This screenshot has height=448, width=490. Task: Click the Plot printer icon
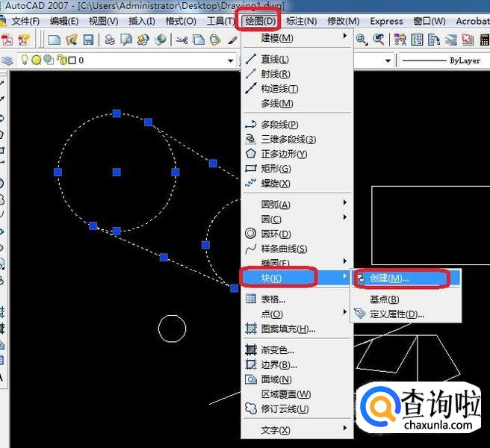point(110,40)
